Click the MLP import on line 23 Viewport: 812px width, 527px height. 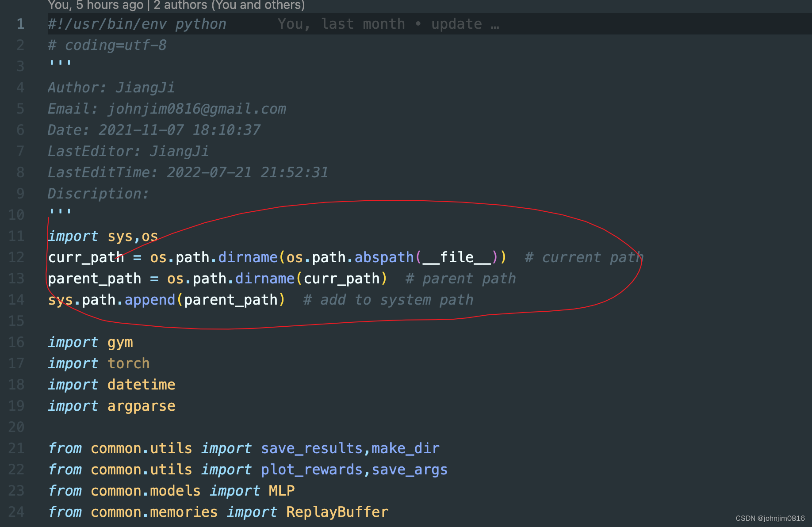pos(281,490)
